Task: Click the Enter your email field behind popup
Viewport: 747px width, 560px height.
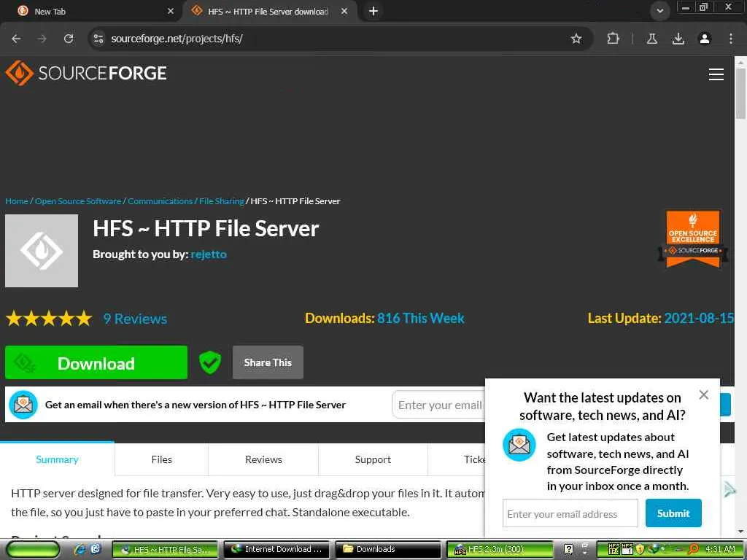Action: pyautogui.click(x=438, y=405)
